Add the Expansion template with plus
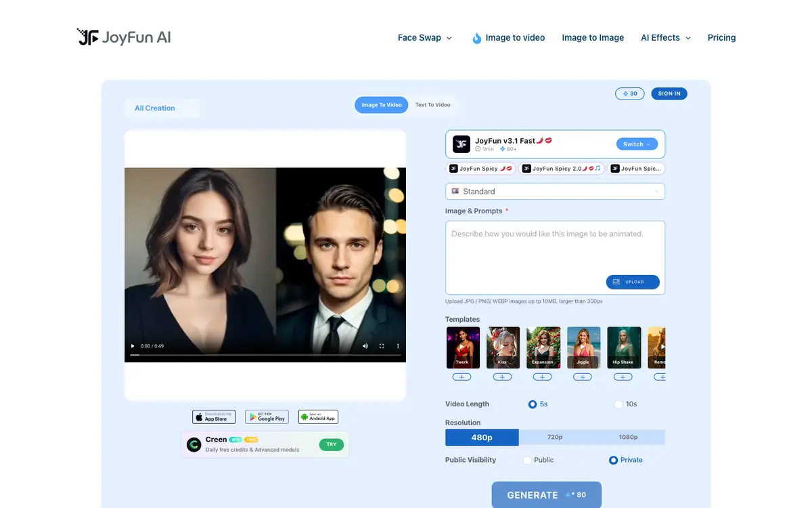Viewport: 812px width, 508px height. pyautogui.click(x=542, y=377)
